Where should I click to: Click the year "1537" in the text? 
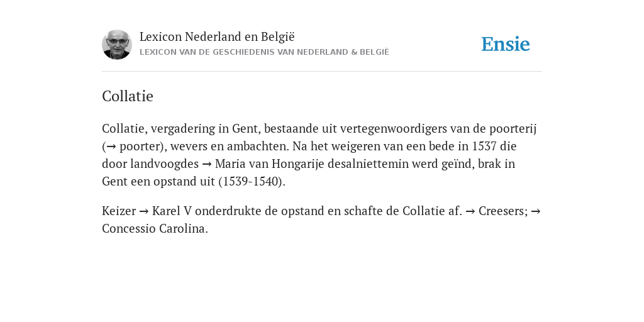(484, 146)
